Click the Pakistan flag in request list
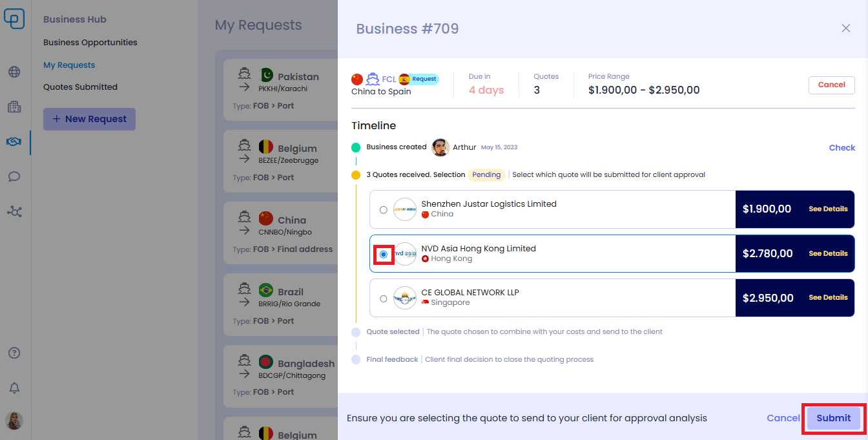Image resolution: width=868 pixels, height=440 pixels. [266, 76]
